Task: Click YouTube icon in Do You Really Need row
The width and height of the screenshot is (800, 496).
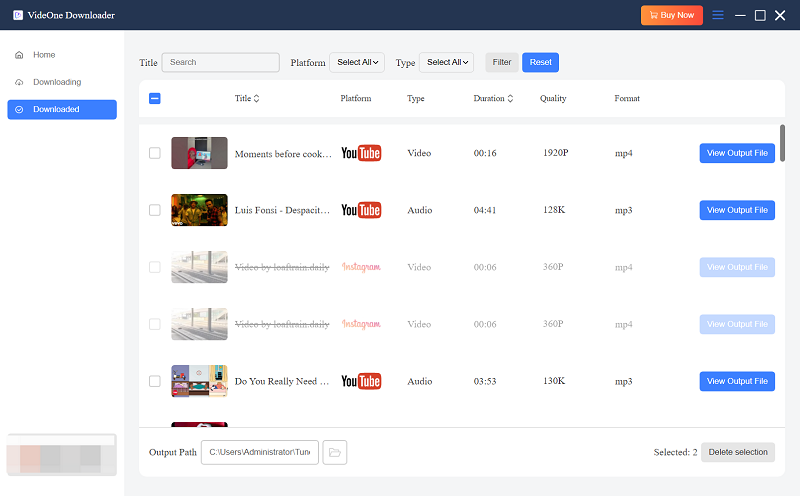Action: [361, 381]
